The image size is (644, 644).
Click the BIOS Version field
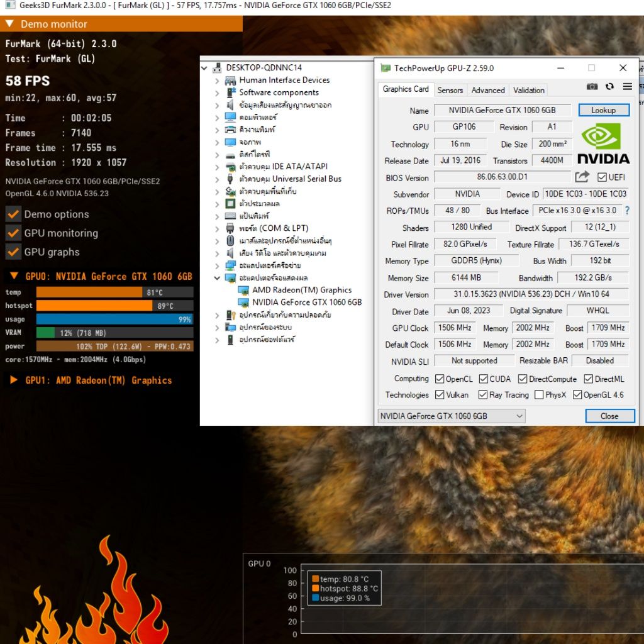[x=502, y=177]
